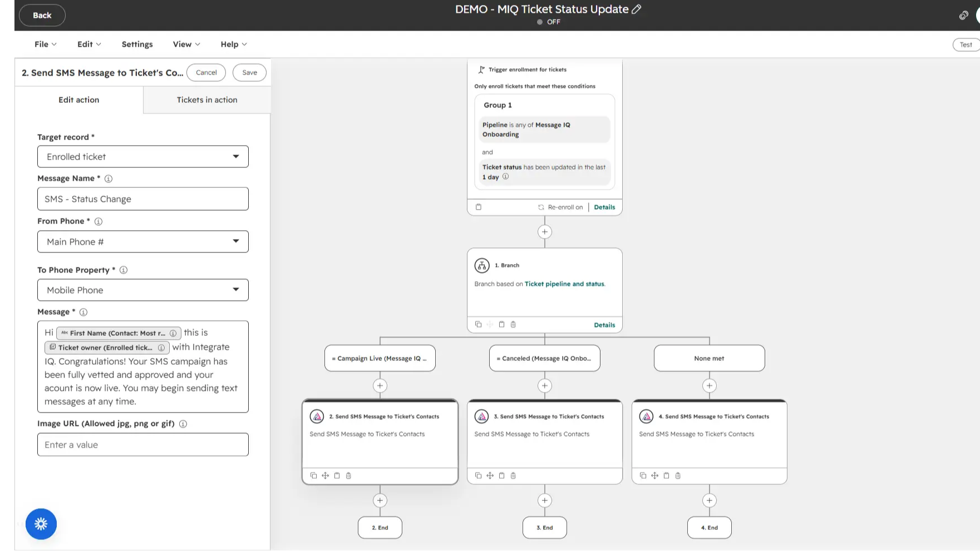Copy action 4 Send SMS Message card

[643, 475]
